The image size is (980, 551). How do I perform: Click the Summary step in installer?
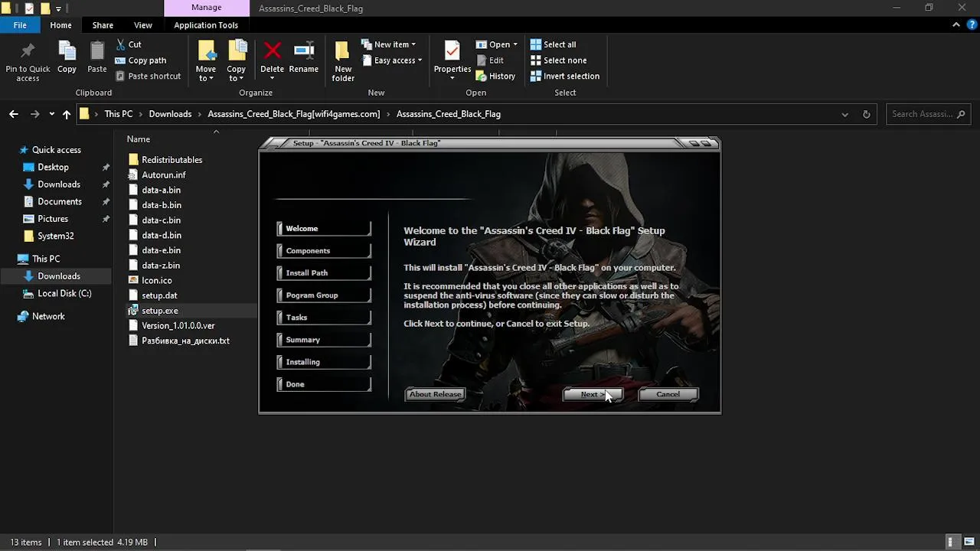click(x=324, y=340)
